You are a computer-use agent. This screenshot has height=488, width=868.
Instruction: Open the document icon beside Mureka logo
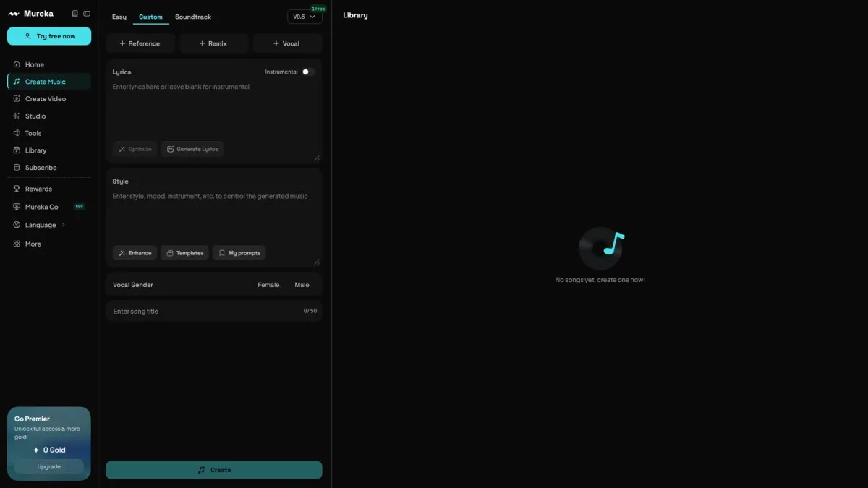click(x=75, y=14)
